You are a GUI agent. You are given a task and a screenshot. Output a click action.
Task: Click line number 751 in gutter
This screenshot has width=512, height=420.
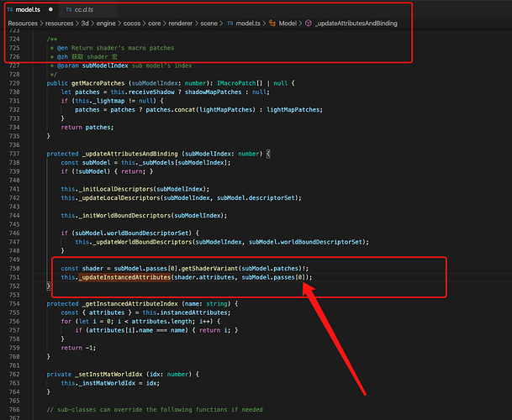[14, 277]
